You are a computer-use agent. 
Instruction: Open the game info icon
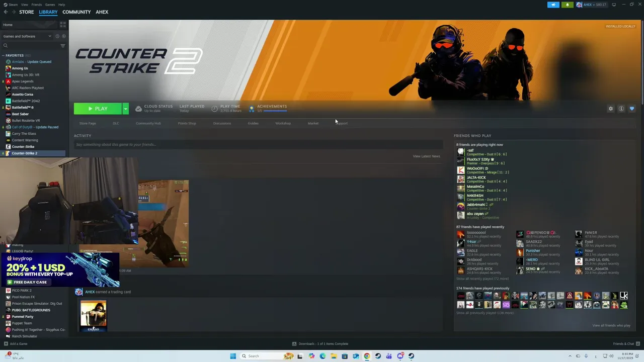pyautogui.click(x=621, y=109)
